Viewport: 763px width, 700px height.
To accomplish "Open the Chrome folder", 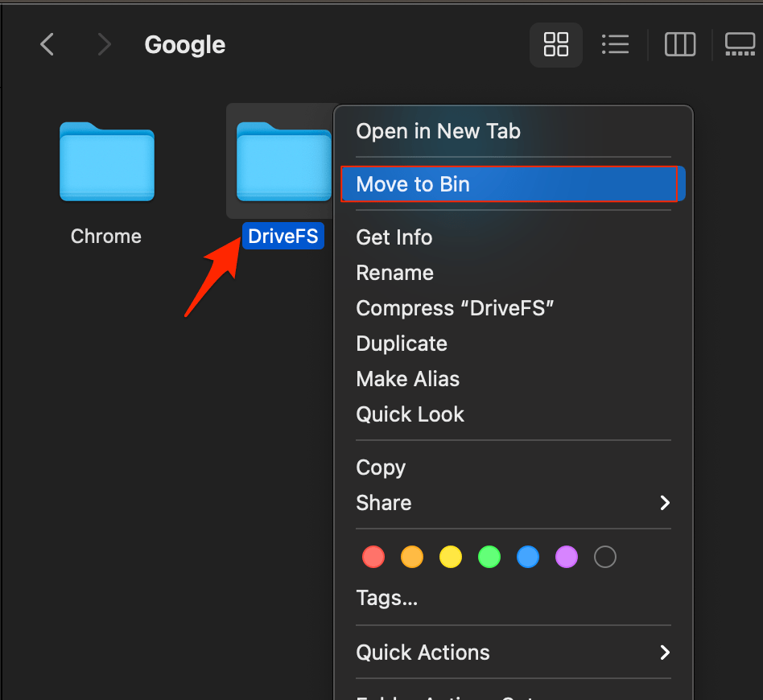I will [106, 161].
